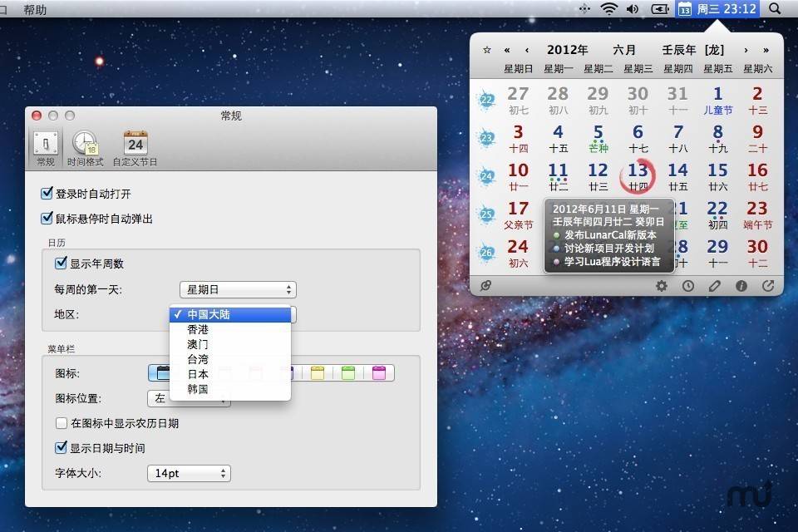The height and width of the screenshot is (532, 798).
Task: Select May 27 grayed date cell
Action: click(518, 101)
